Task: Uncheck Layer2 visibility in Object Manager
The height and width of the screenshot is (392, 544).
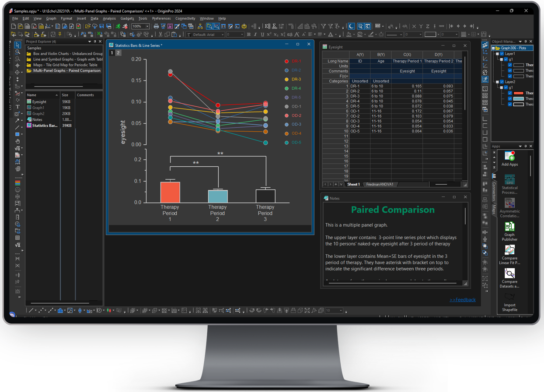Action: click(502, 82)
